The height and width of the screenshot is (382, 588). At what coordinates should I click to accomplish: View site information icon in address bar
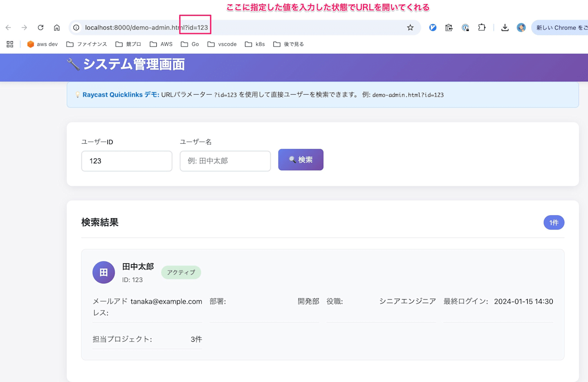76,27
